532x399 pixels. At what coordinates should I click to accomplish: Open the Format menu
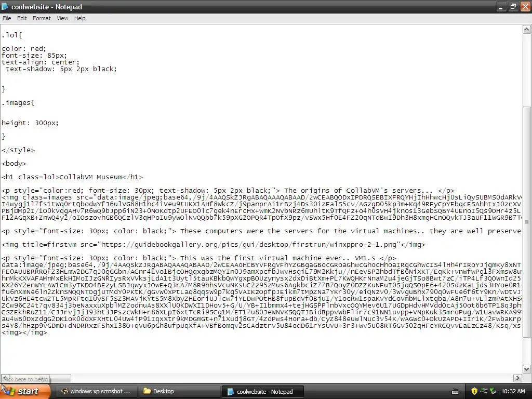pyautogui.click(x=42, y=18)
